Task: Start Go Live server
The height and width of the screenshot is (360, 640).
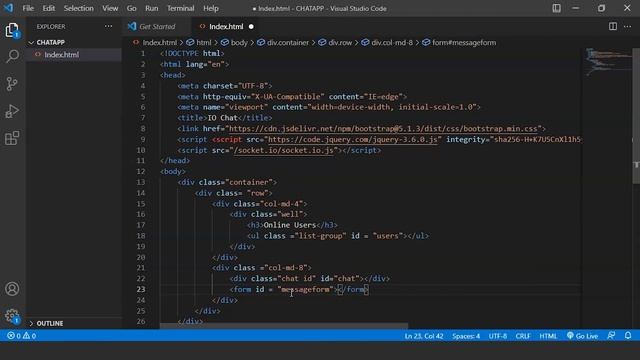Action: [582, 336]
